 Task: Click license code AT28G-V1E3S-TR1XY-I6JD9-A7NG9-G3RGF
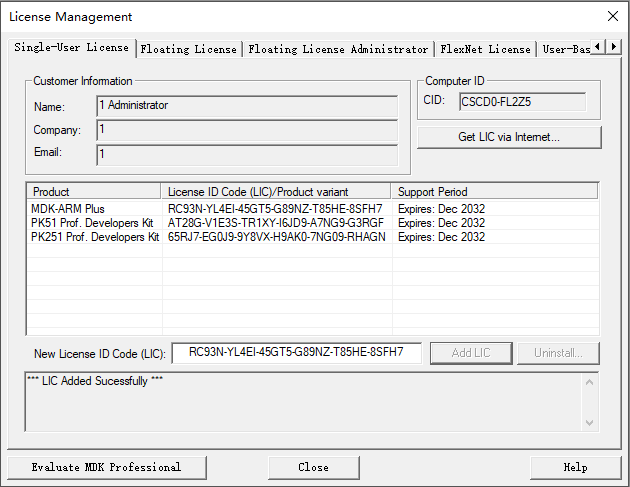coord(276,223)
